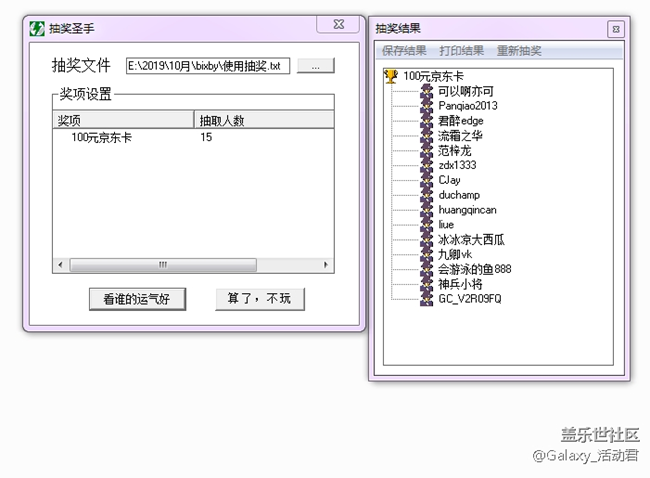Click the trophy icon beside 100元京东卡

tap(391, 76)
